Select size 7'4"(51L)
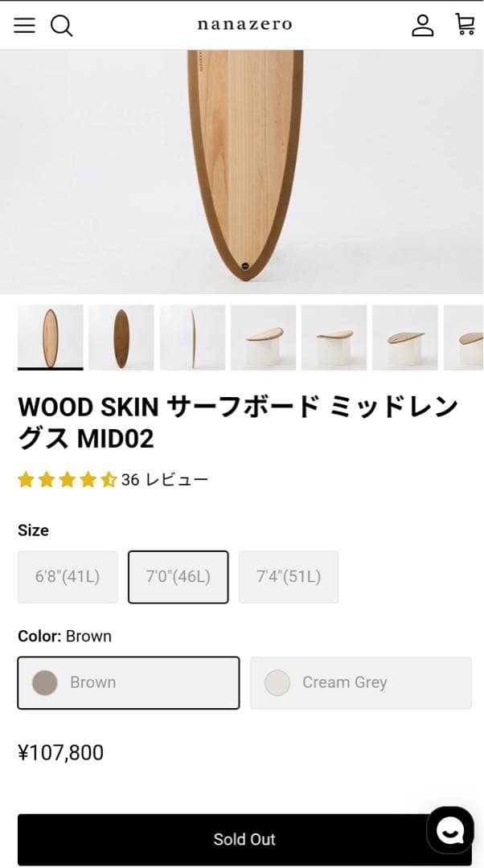Image resolution: width=484 pixels, height=868 pixels. click(x=289, y=576)
